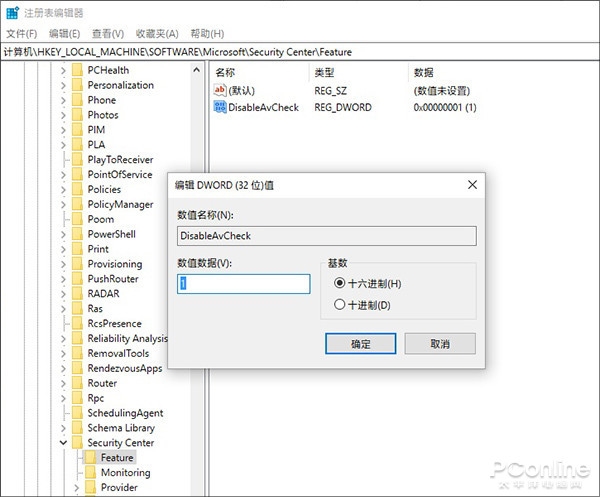Expand the PCHealth tree node
The width and height of the screenshot is (600, 497).
[63, 70]
